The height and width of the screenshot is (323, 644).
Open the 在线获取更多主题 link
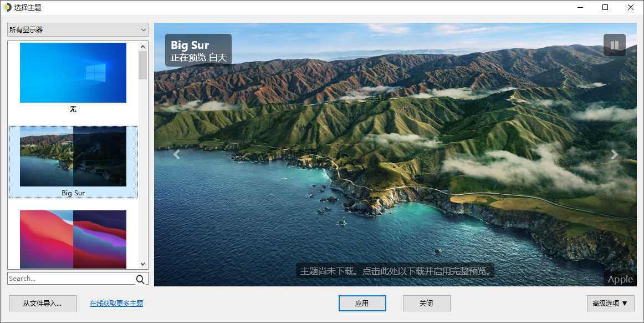(x=116, y=303)
